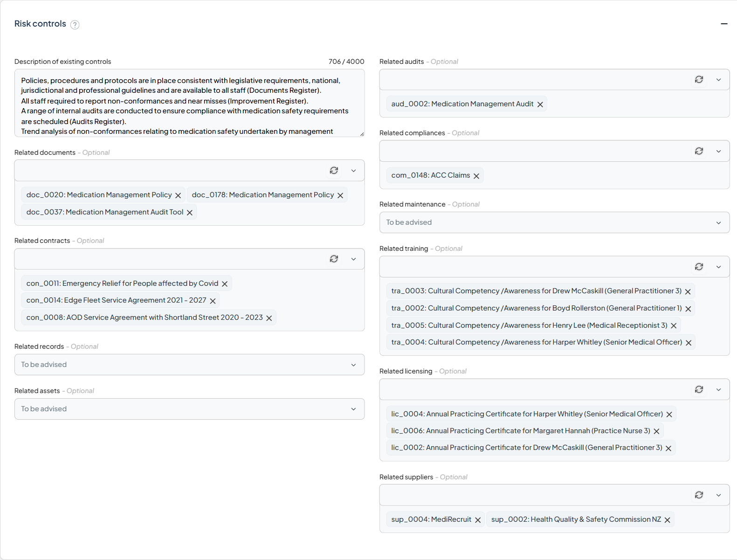Viewport: 737px width, 560px height.
Task: Remove doc_0178 Medication Management Policy tag
Action: coord(340,195)
